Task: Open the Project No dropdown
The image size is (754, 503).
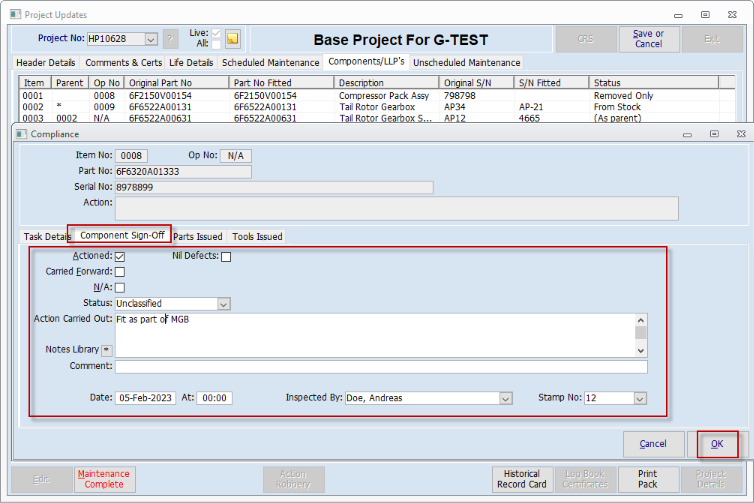Action: tap(151, 39)
